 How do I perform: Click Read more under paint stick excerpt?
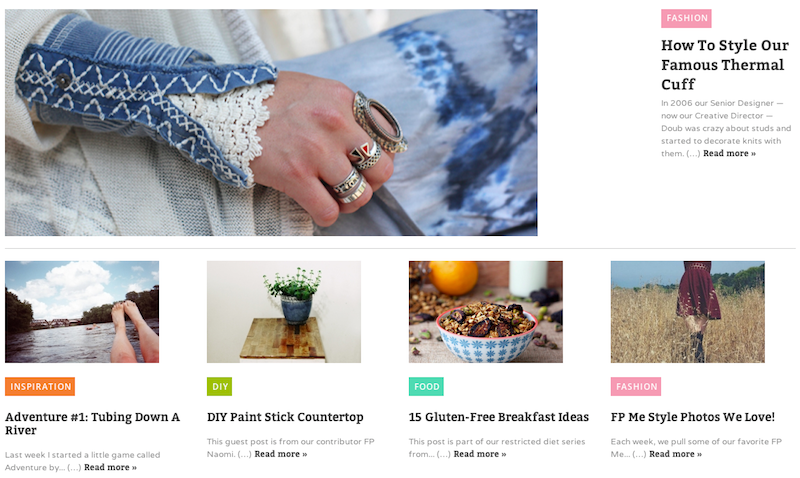tap(281, 454)
